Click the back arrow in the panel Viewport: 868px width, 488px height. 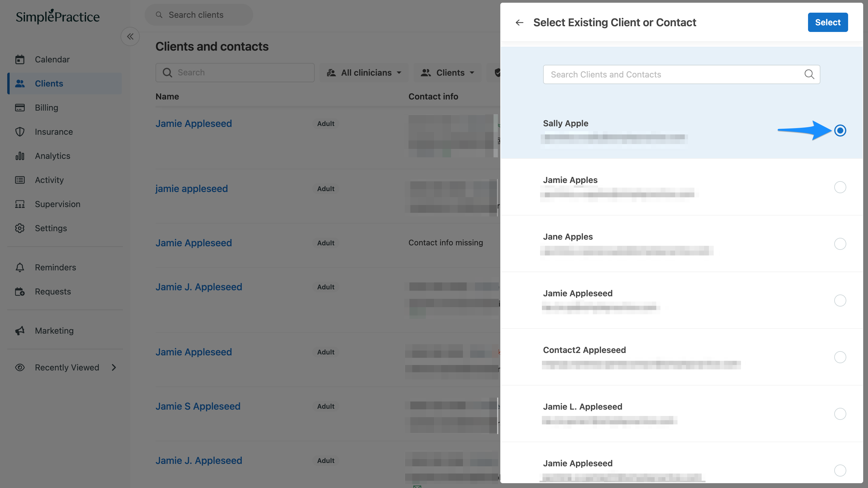click(x=520, y=23)
